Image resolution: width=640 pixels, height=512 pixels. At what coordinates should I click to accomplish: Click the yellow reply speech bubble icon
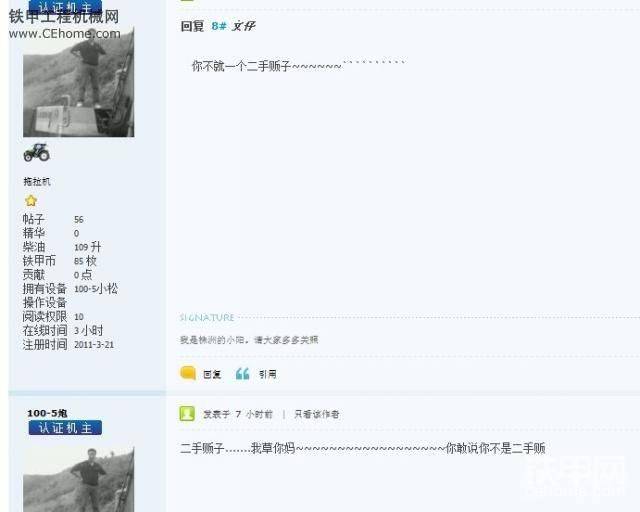pyautogui.click(x=188, y=373)
